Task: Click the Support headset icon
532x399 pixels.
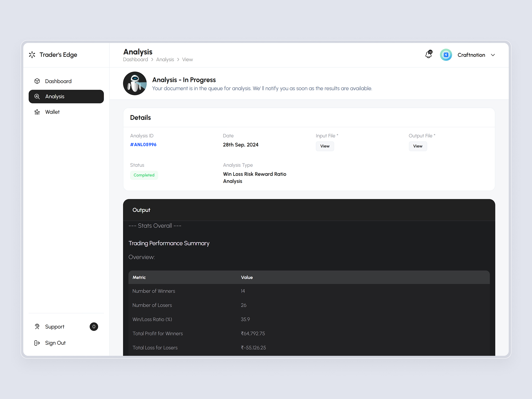Action: (x=37, y=327)
